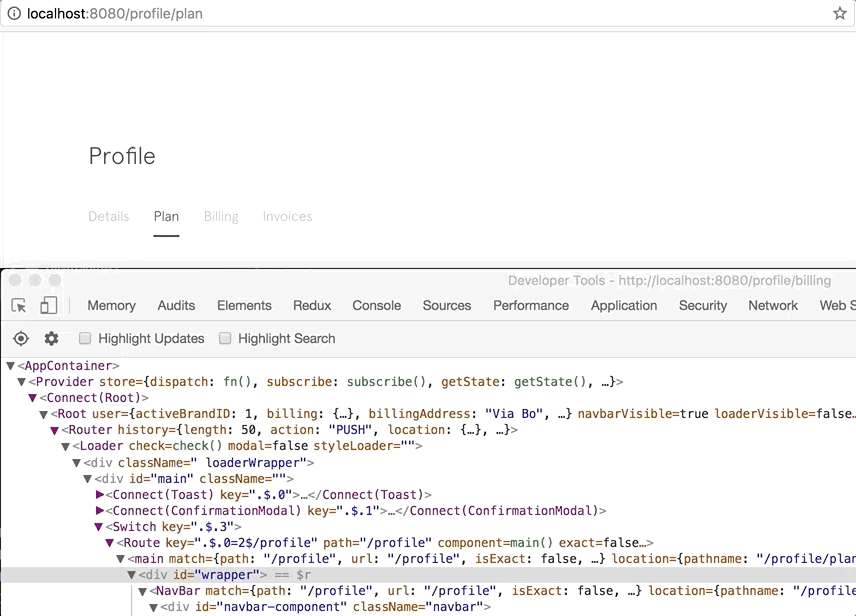Collapse the AppContainer node
The height and width of the screenshot is (616, 856).
(x=10, y=365)
